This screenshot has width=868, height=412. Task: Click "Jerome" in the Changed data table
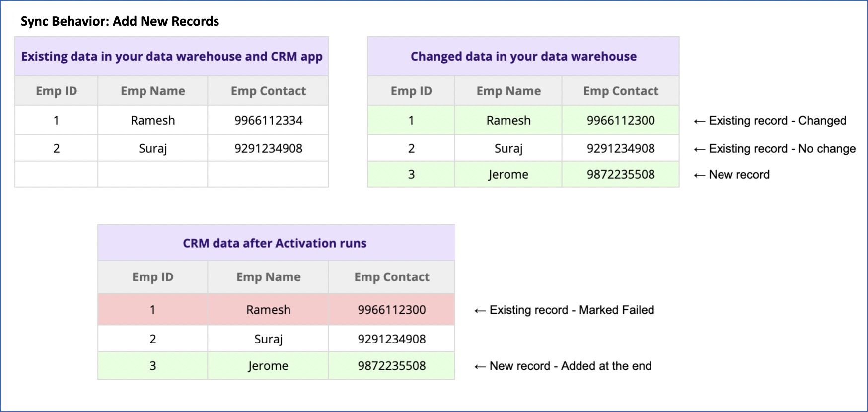click(508, 175)
